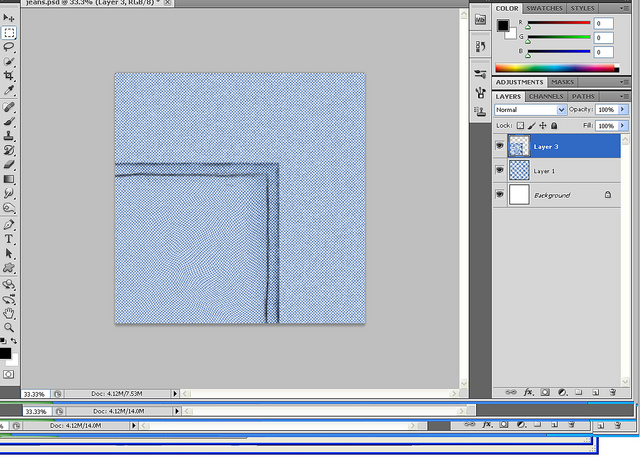The height and width of the screenshot is (464, 640).
Task: Select the Rectangular Marquee tool
Action: pos(9,33)
